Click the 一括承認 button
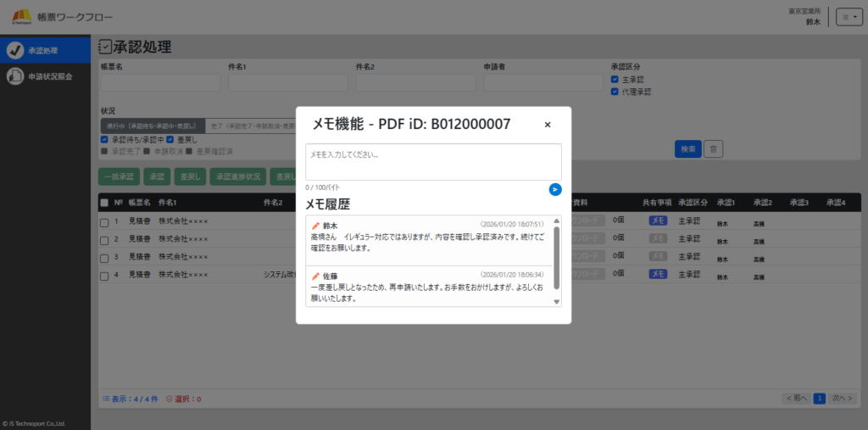The image size is (868, 430). tap(118, 176)
